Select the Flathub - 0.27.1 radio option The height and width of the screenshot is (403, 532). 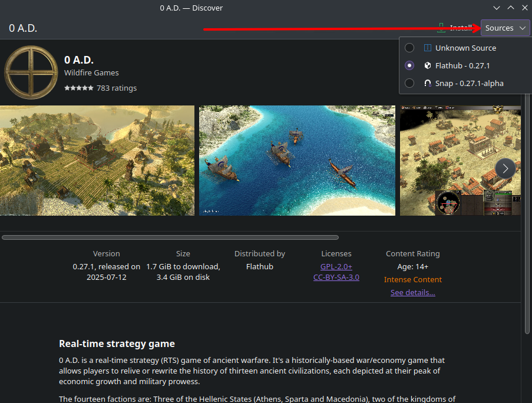coord(409,65)
